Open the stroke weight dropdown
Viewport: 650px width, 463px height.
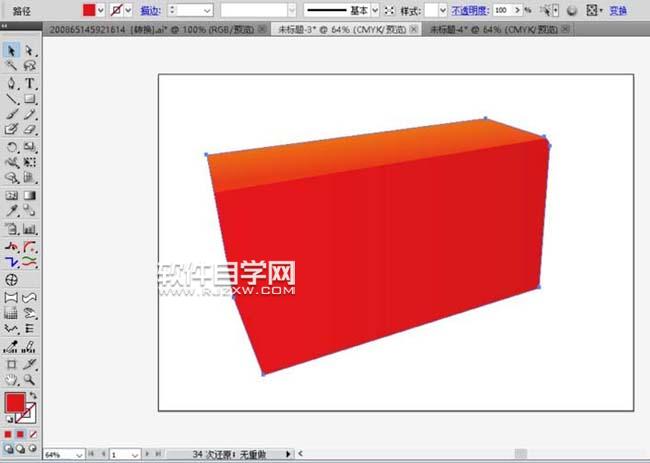point(207,10)
